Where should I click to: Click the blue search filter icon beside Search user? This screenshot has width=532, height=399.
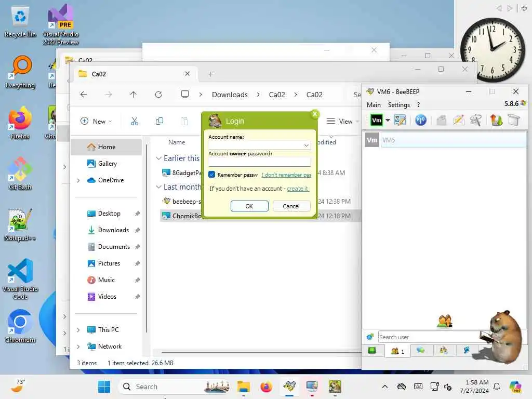pyautogui.click(x=370, y=337)
